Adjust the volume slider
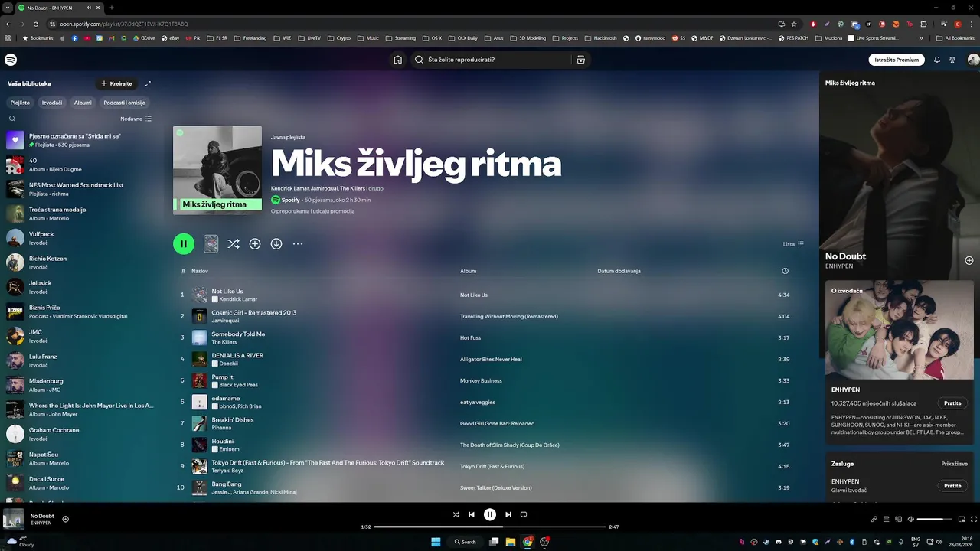Screen dimensions: 980x551 click(935, 519)
